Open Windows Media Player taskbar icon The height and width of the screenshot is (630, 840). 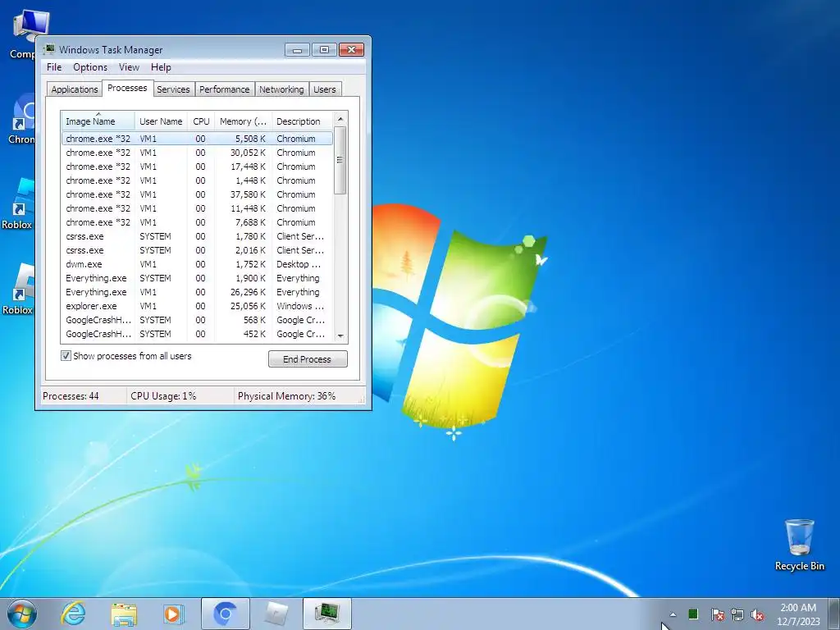[x=173, y=614]
